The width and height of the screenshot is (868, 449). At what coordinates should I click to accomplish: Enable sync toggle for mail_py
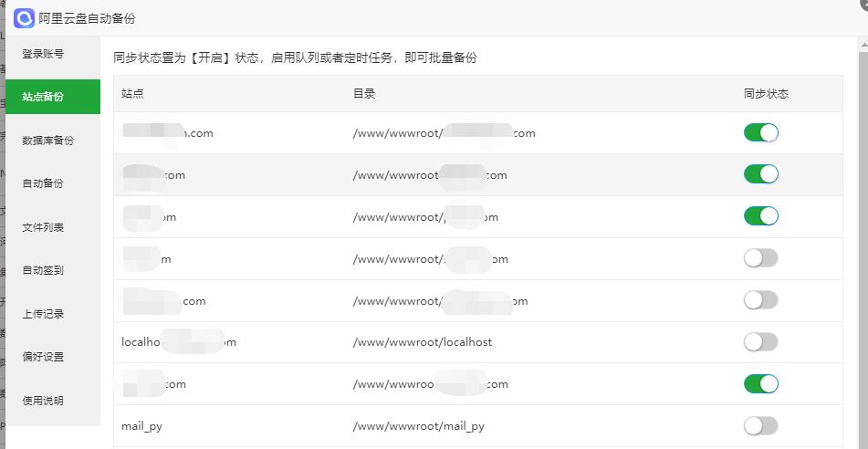point(760,426)
